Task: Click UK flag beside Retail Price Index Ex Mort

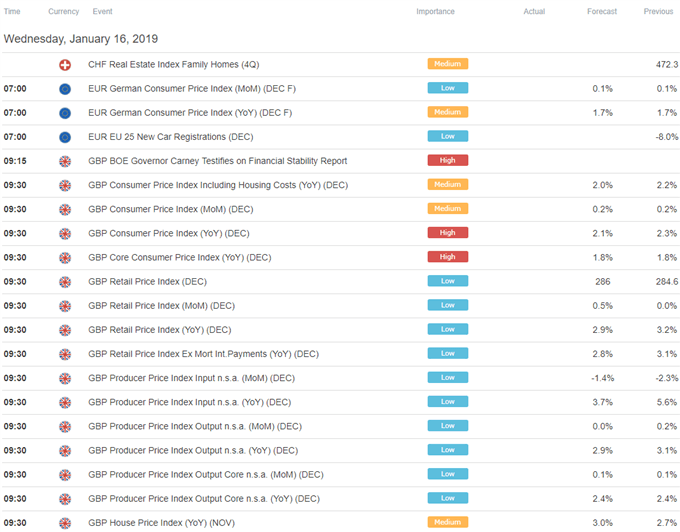Action: click(65, 355)
